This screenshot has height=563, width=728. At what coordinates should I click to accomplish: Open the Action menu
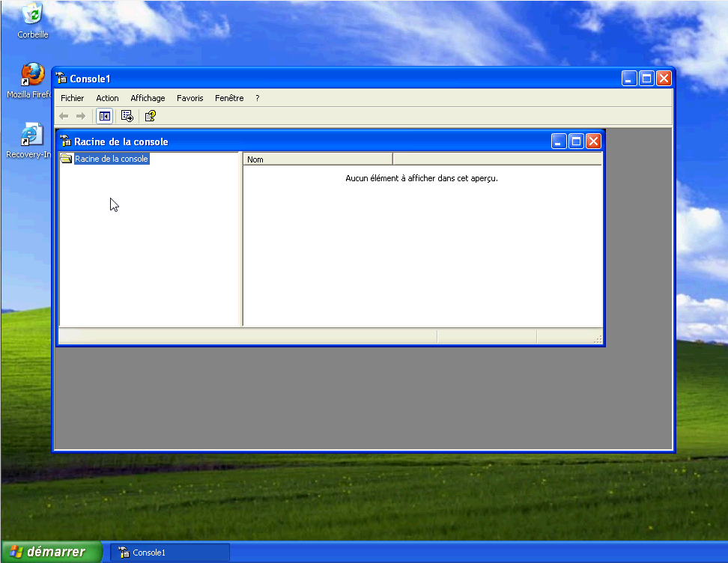tap(107, 98)
